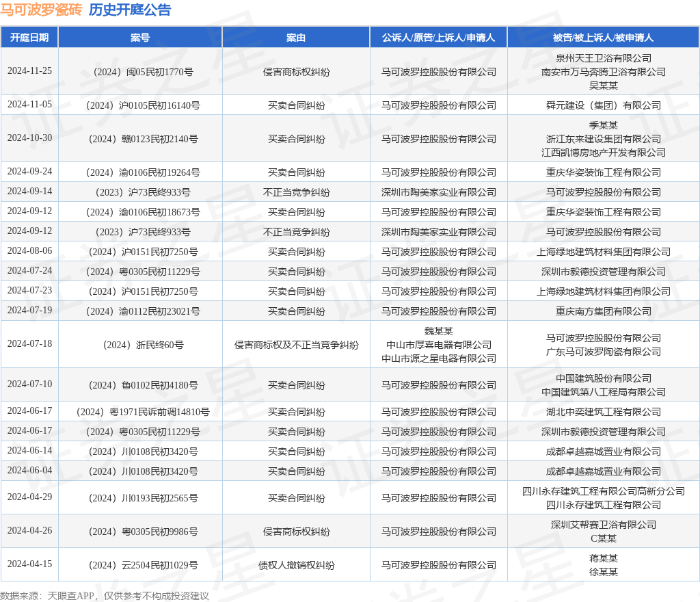Click the 被告/被上诉人/被申请人 header
Image resolution: width=700 pixels, height=602 pixels.
tap(603, 38)
